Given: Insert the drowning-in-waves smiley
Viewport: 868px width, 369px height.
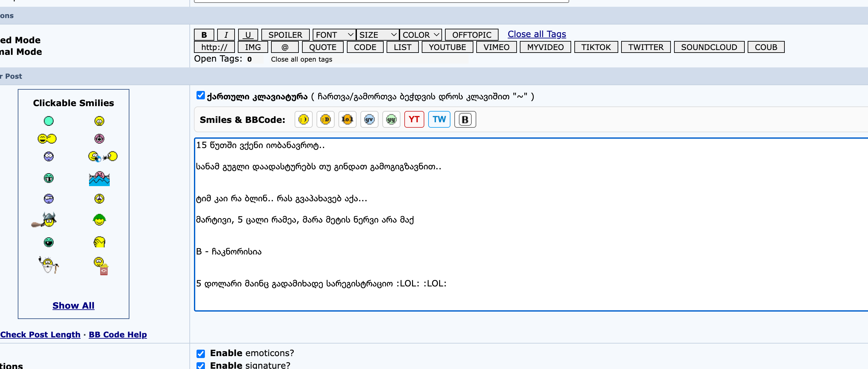Looking at the screenshot, I should tap(99, 178).
